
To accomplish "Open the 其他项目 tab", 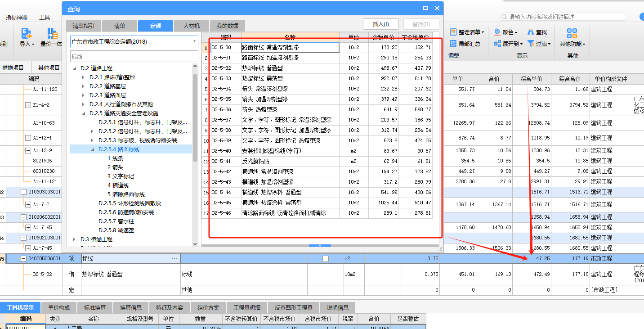I will click(49, 68).
